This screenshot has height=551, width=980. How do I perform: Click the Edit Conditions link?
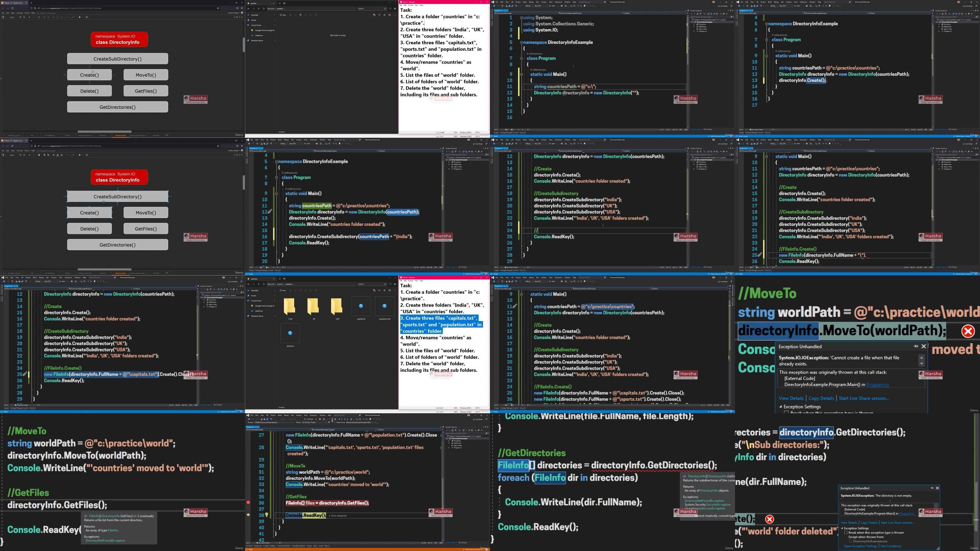[x=891, y=546]
